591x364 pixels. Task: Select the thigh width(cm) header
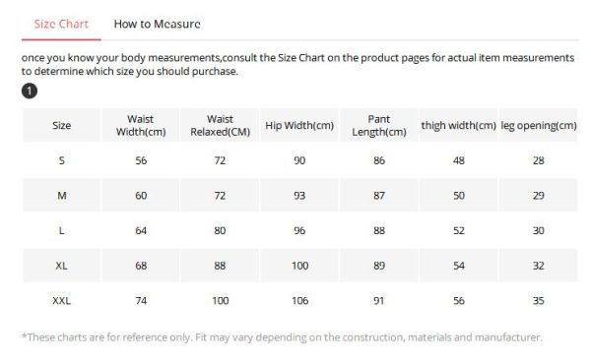459,125
